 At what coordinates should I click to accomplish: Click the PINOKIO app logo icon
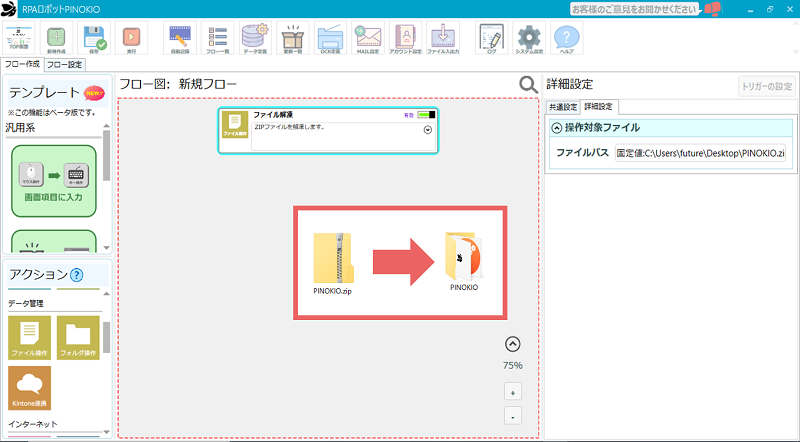coord(9,9)
